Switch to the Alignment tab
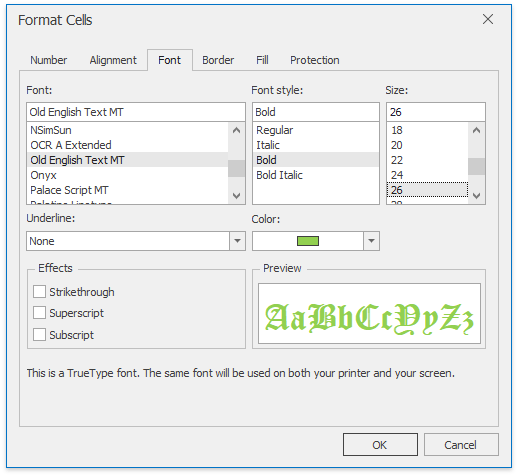 pos(113,60)
